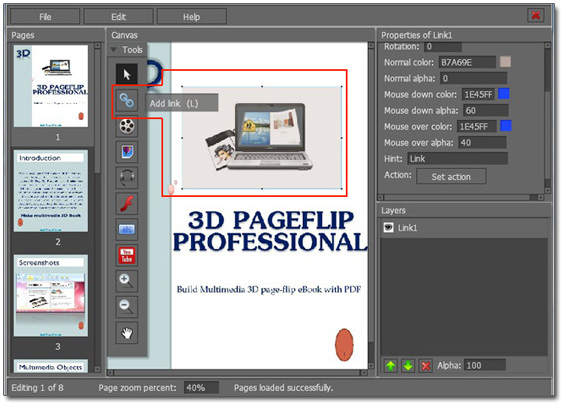570x411 pixels.
Task: Click the Mouse over color hex field
Action: point(477,126)
